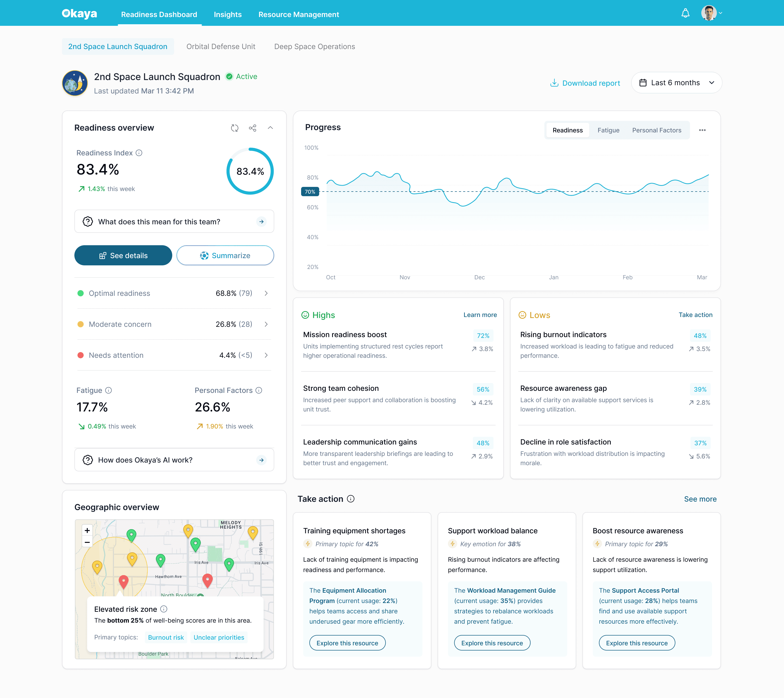Expand the Moderate concern row
Screen dimensions: 784x698
click(266, 324)
